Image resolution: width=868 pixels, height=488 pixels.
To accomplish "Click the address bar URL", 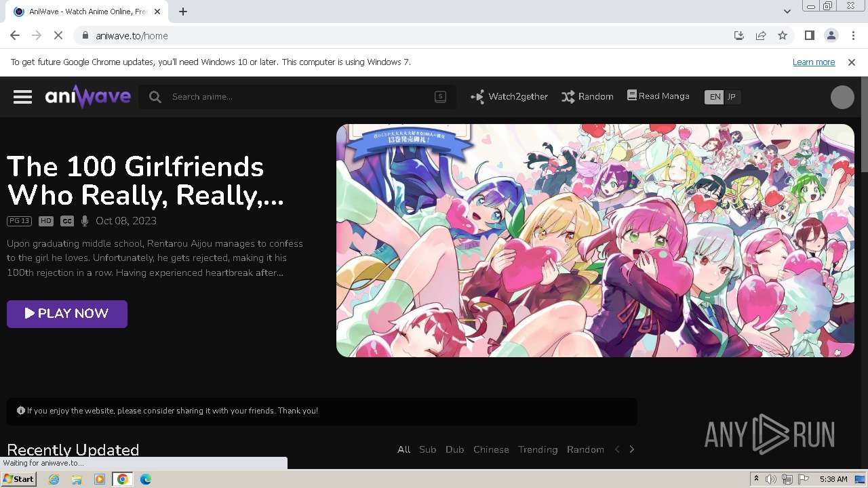I will (x=132, y=36).
